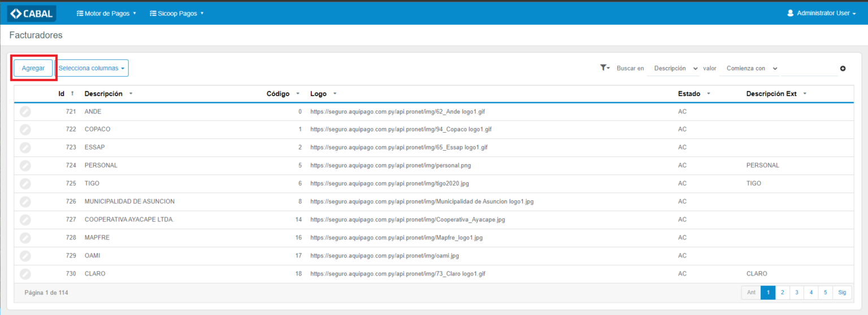This screenshot has height=315, width=868.
Task: Open Estado column header dropdown
Action: (x=709, y=94)
